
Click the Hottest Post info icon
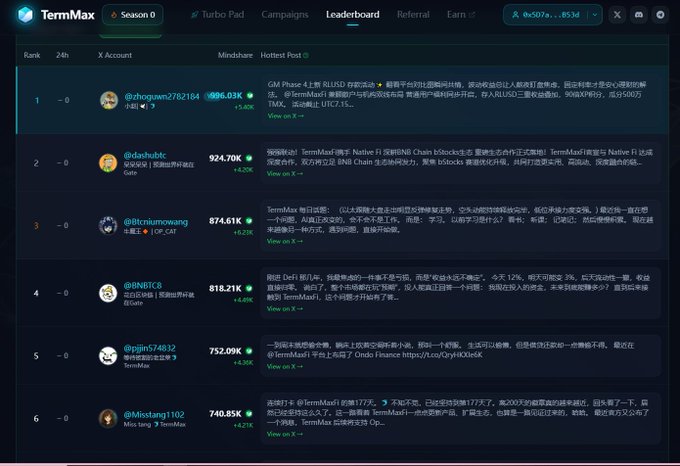click(x=306, y=55)
